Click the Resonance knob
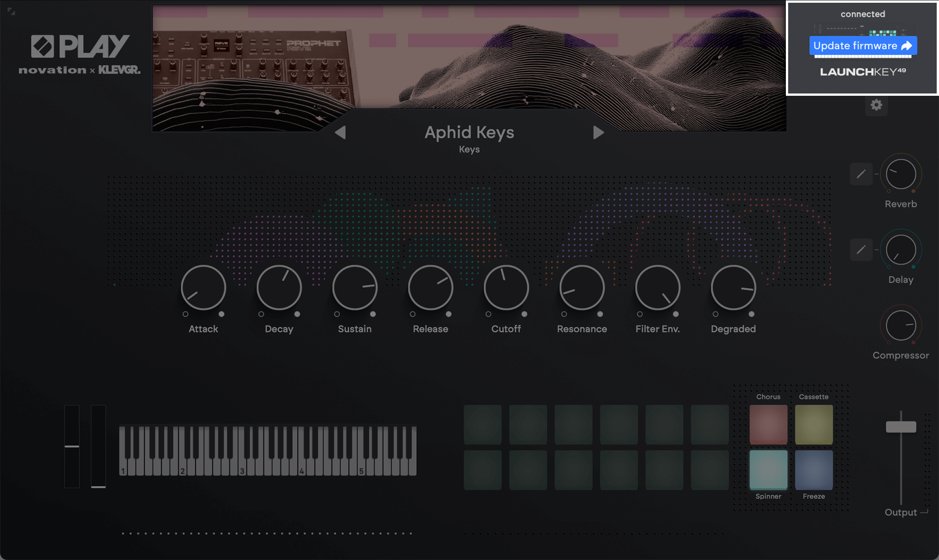The image size is (939, 560). coord(582,288)
